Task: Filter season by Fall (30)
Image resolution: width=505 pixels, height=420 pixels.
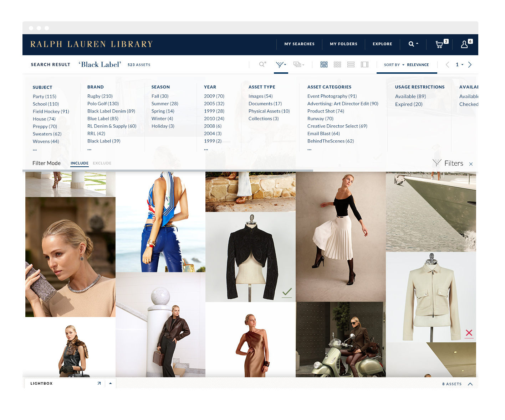Action: pos(160,96)
